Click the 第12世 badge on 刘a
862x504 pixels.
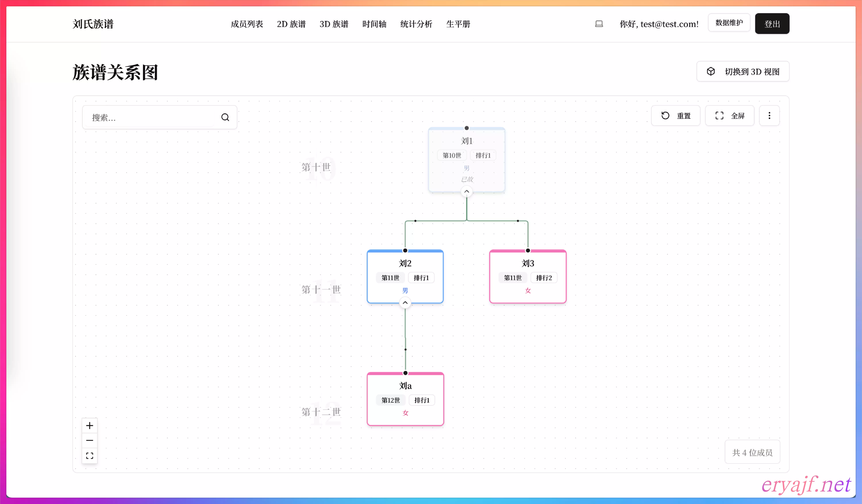coord(391,400)
